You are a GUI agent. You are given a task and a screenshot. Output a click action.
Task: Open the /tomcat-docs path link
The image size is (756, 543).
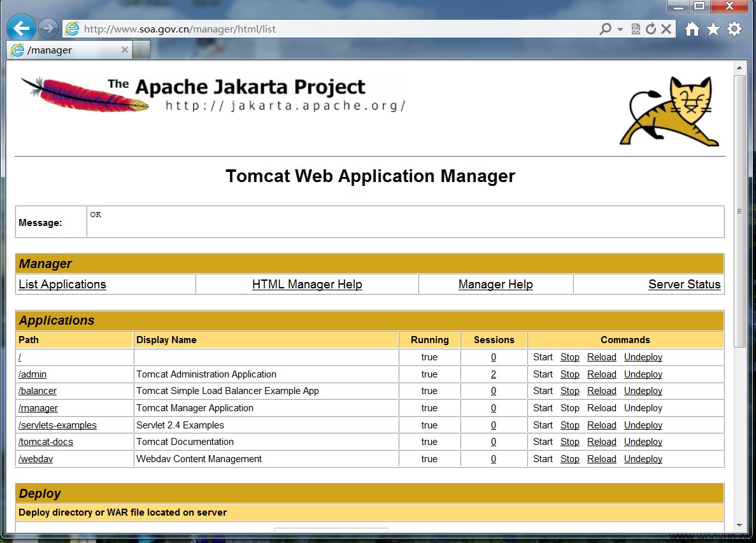click(x=46, y=442)
